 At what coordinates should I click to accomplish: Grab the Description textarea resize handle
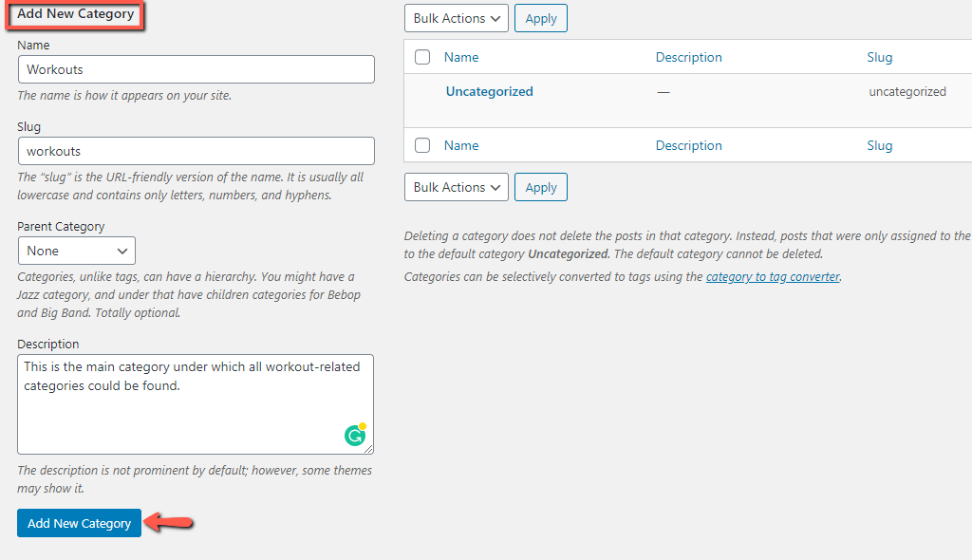(x=368, y=449)
